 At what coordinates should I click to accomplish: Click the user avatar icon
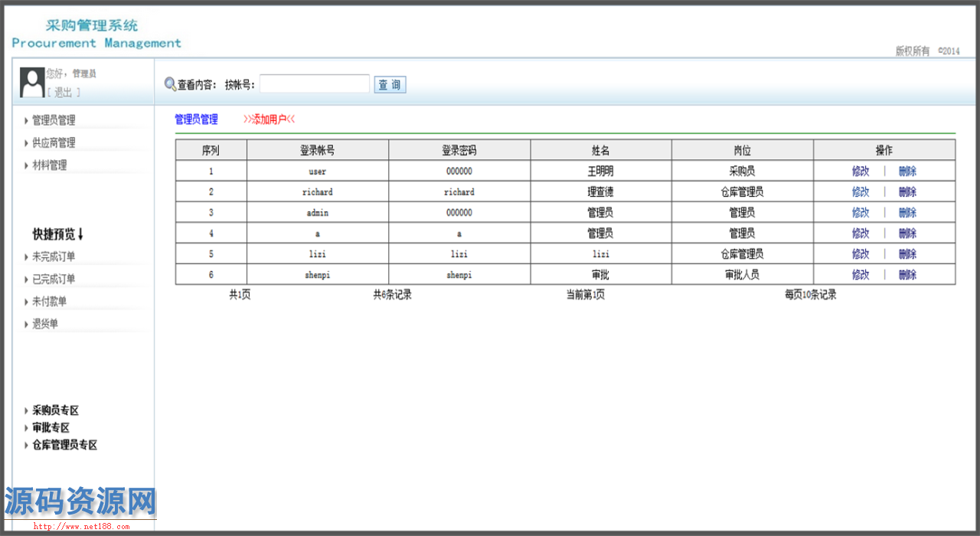point(31,82)
